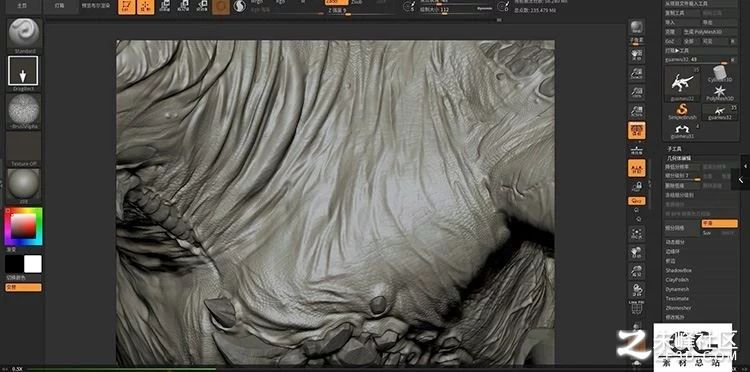The height and width of the screenshot is (372, 750).
Task: Toggle the orange Local symmetry icon
Action: tap(637, 168)
